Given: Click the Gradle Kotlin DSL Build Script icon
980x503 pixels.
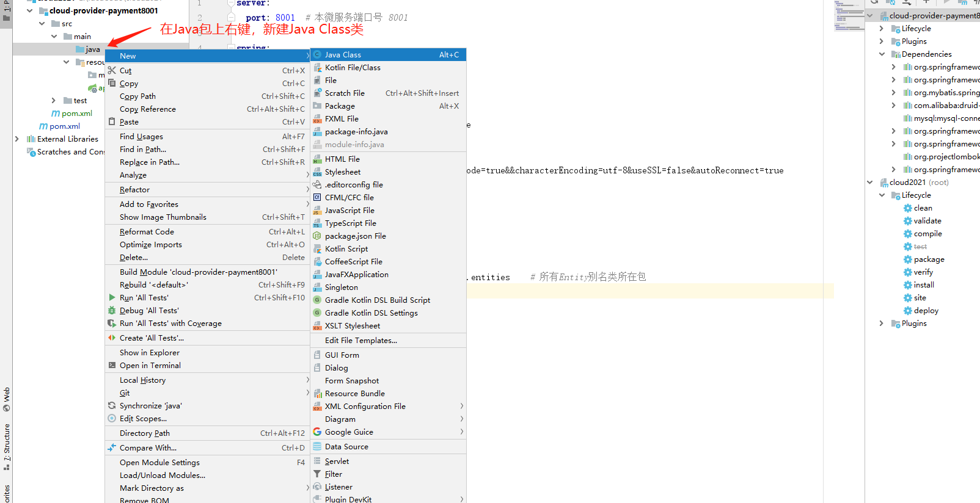Looking at the screenshot, I should point(317,300).
